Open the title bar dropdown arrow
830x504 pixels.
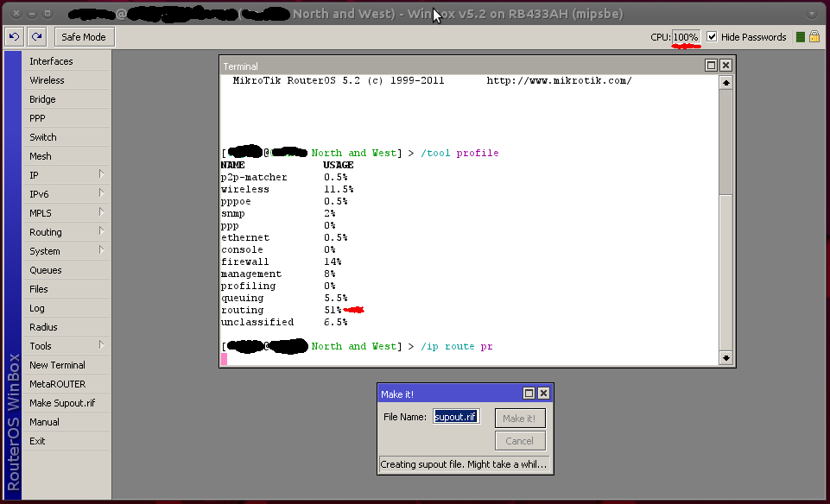812,14
